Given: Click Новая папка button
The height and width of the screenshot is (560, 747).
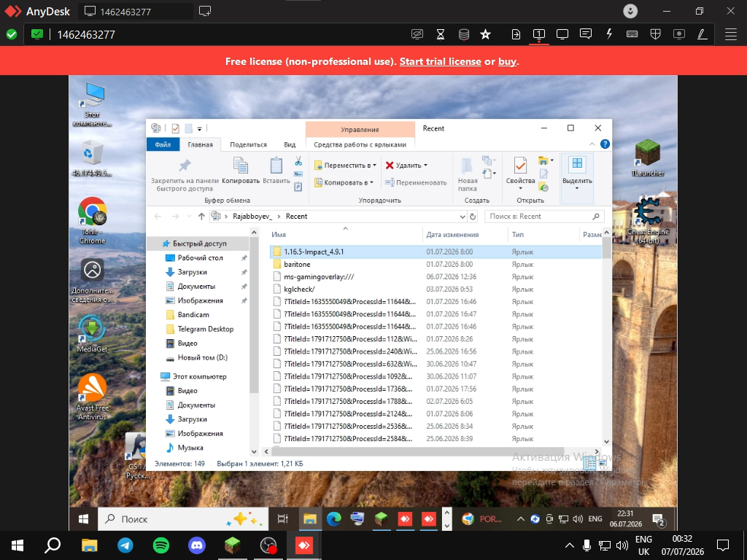Looking at the screenshot, I should pos(468,174).
